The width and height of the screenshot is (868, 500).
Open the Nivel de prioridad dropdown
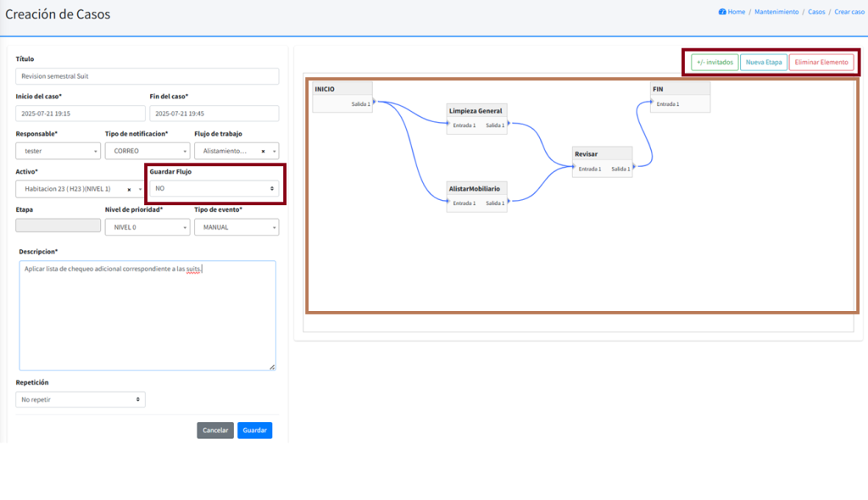pos(147,227)
